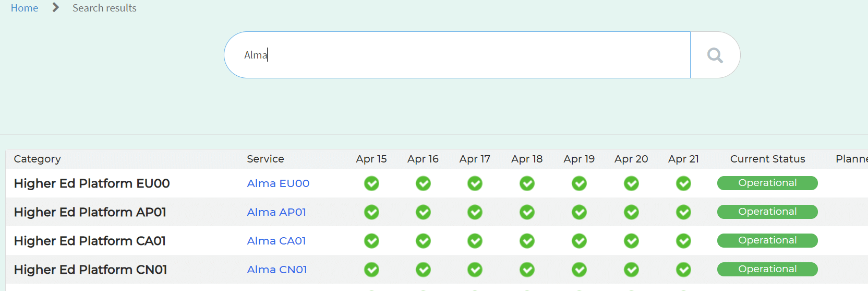Click Alma AP01 status checkmark for Apr 17
The height and width of the screenshot is (291, 868).
(x=475, y=212)
